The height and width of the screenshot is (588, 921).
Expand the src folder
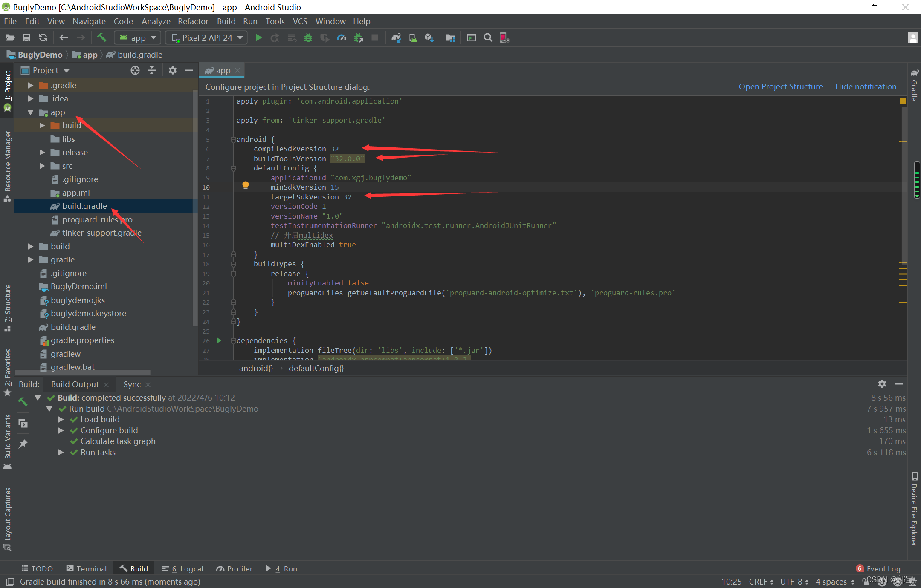click(42, 166)
